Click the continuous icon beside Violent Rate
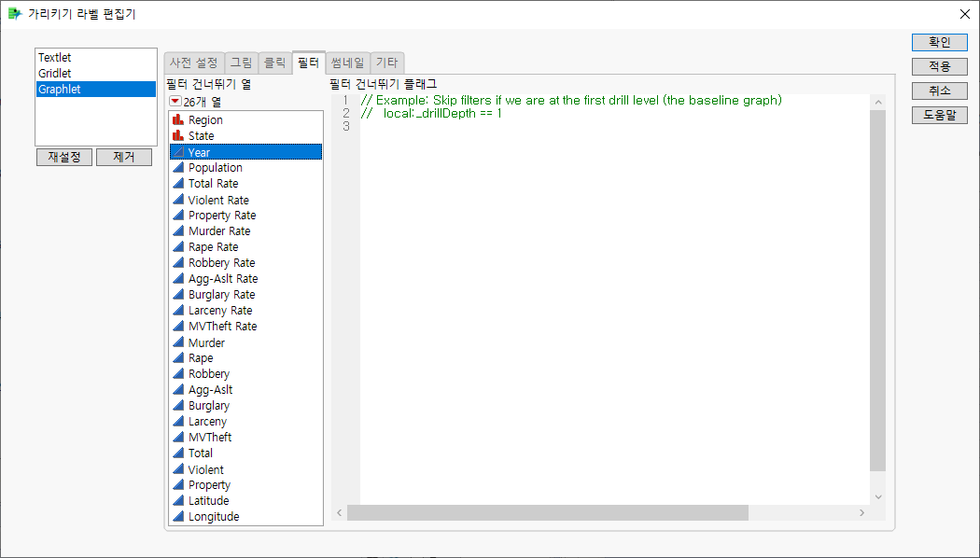The width and height of the screenshot is (980, 558). coord(178,200)
